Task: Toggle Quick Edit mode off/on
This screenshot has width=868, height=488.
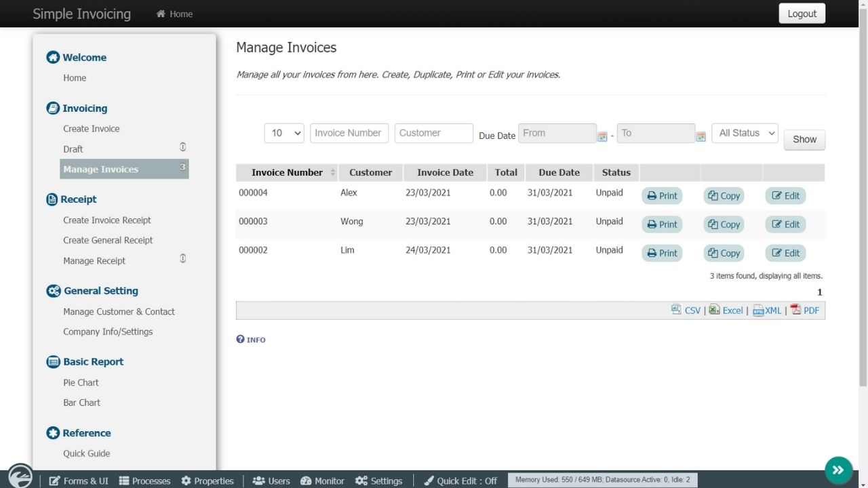Action: pyautogui.click(x=460, y=481)
